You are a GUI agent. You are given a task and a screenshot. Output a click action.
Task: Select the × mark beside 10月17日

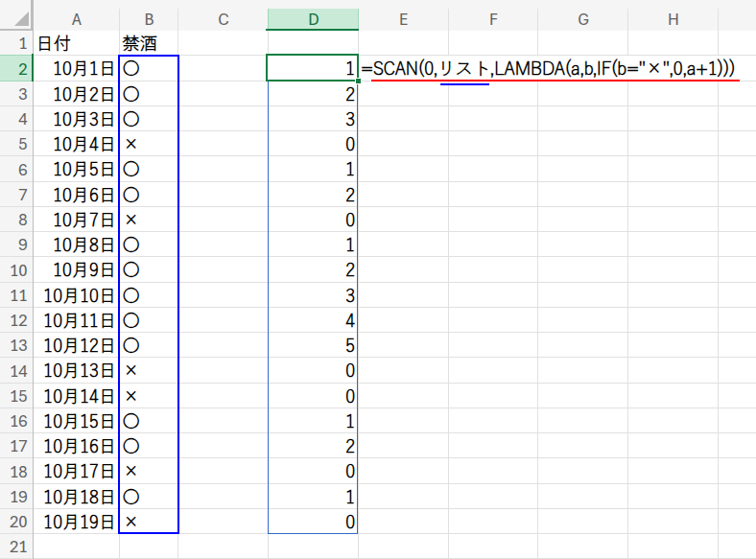131,471
